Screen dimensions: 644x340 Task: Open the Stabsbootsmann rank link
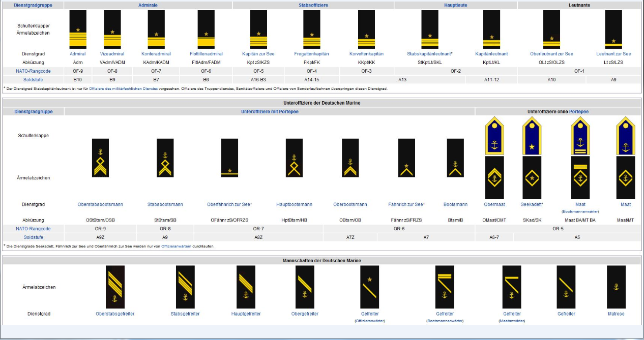click(165, 204)
